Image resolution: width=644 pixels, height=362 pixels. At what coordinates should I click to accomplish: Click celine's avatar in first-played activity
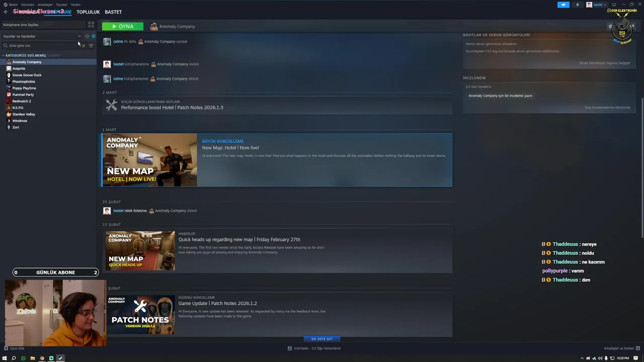(107, 42)
